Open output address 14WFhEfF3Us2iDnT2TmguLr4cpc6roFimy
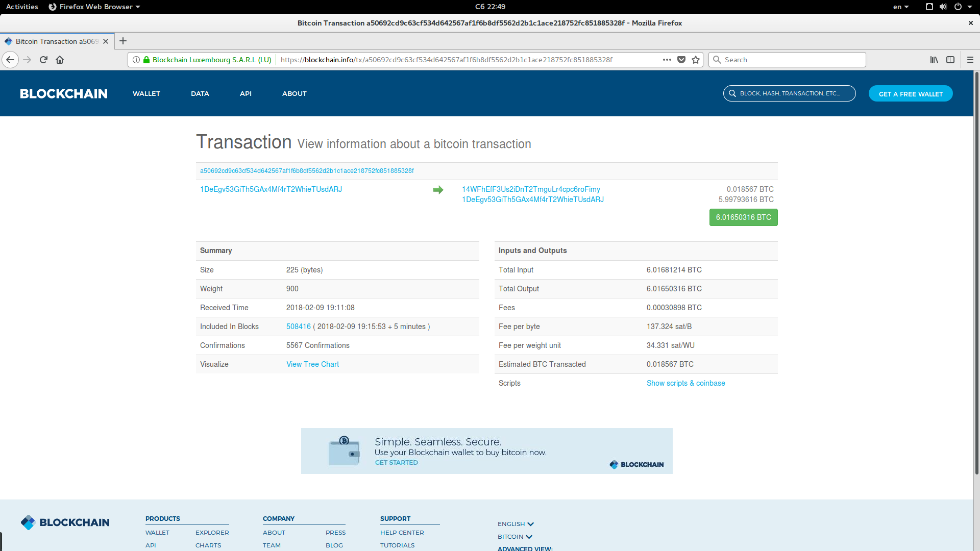 click(531, 189)
